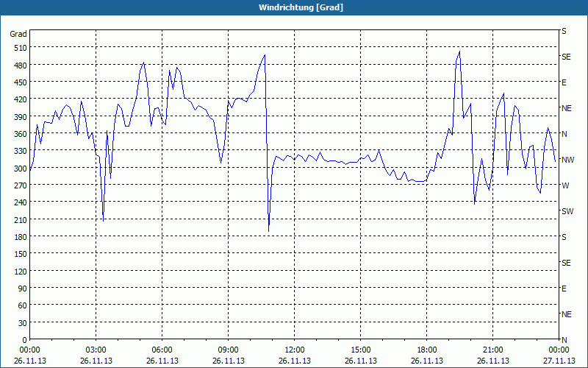Click the NW compass label on right axis
Viewport: 588px width, 368px height.
point(567,160)
